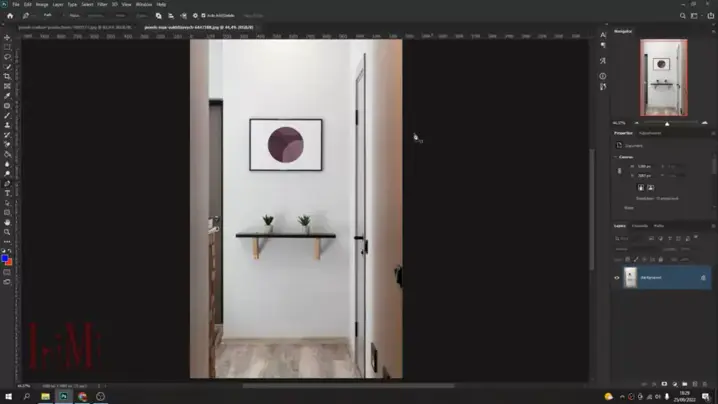The image size is (718, 404).
Task: Hide the Background layer with eye icon
Action: [x=617, y=278]
